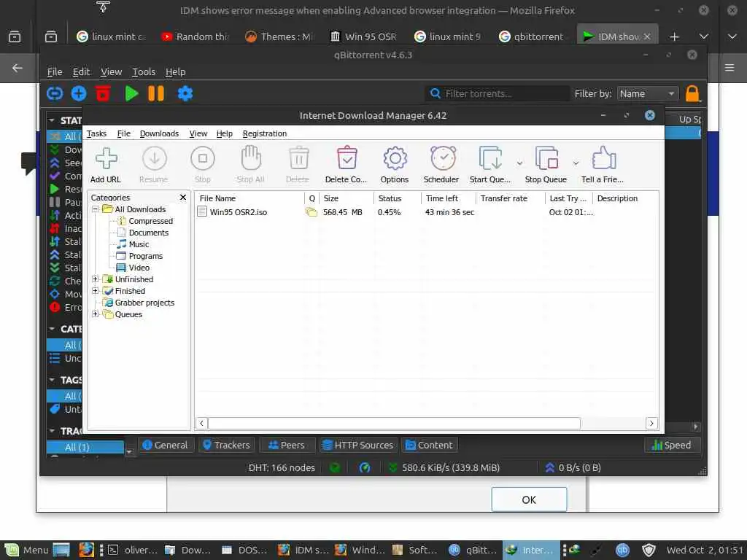Sort IDM list by Transfer rate header

[x=510, y=198]
